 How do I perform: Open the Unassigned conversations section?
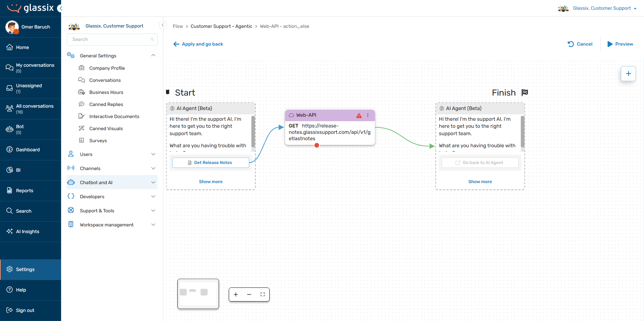click(x=31, y=88)
